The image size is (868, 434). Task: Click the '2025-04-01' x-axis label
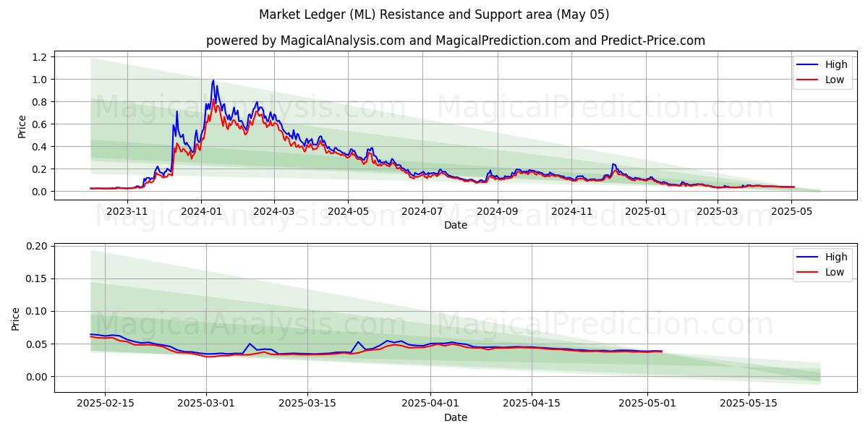[x=431, y=404]
